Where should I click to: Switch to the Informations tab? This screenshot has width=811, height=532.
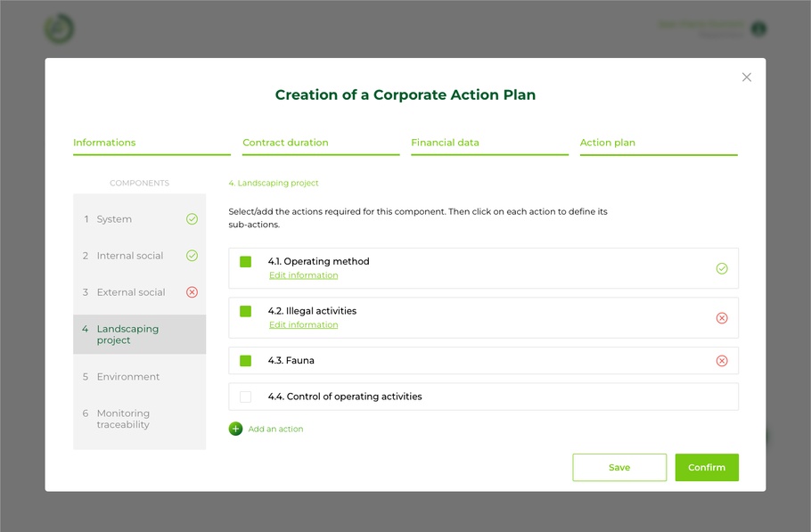[104, 143]
